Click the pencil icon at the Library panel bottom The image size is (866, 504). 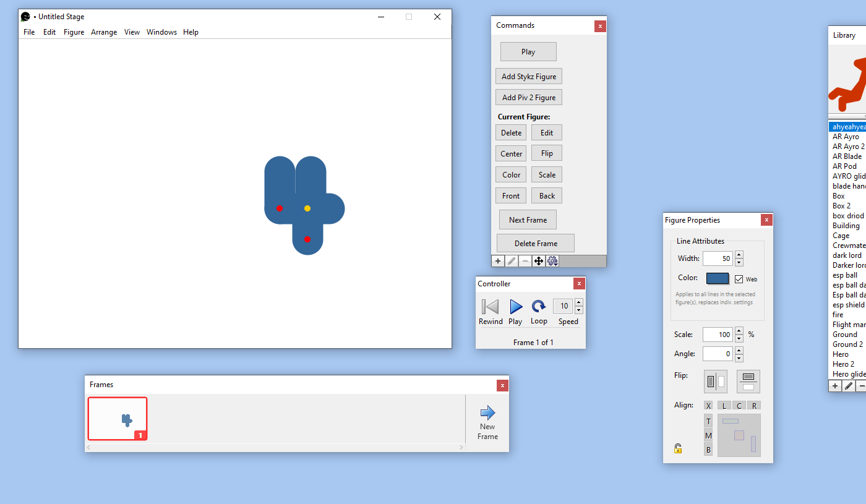tap(849, 385)
